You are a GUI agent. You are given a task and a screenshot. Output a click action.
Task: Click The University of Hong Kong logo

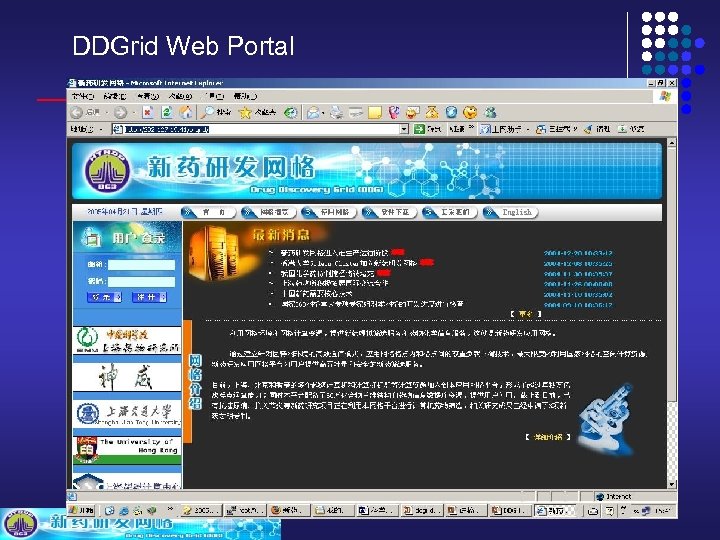[x=127, y=450]
